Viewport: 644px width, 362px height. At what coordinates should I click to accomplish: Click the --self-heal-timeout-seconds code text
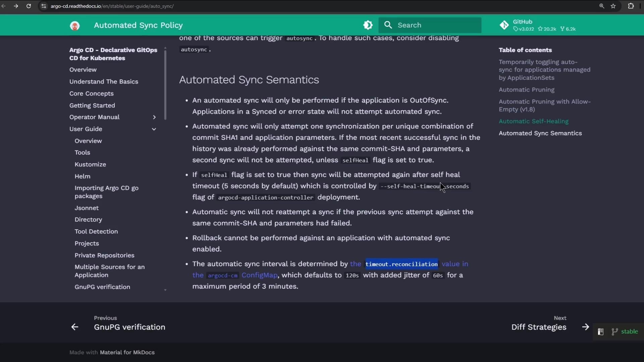click(x=425, y=186)
